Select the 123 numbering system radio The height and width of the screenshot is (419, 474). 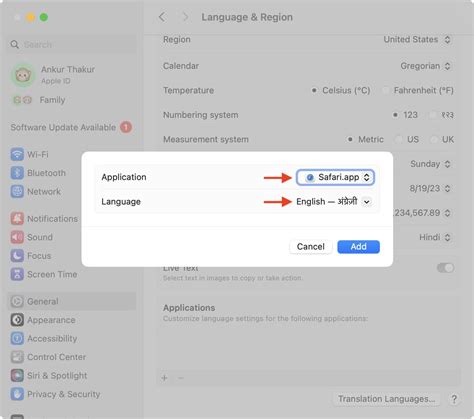pyautogui.click(x=395, y=115)
